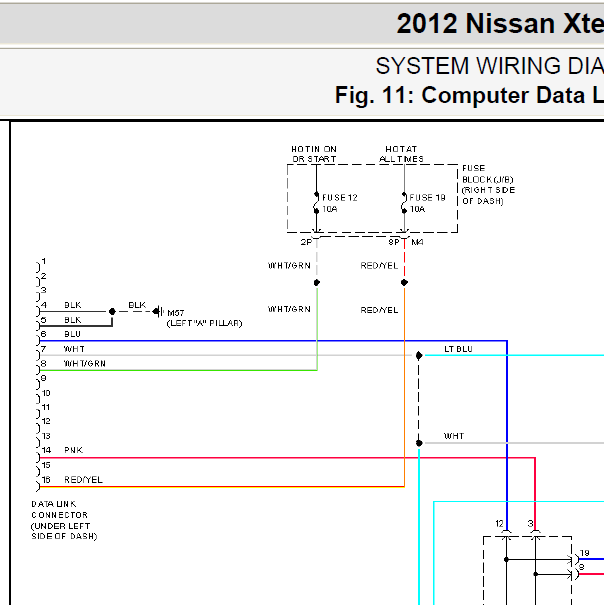Viewport: 604px width, 605px height.
Task: Select the "2P" connector terminal label
Action: pyautogui.click(x=306, y=242)
